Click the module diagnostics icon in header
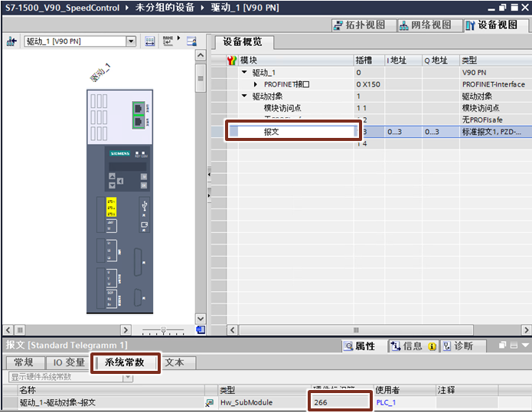 pyautogui.click(x=232, y=61)
